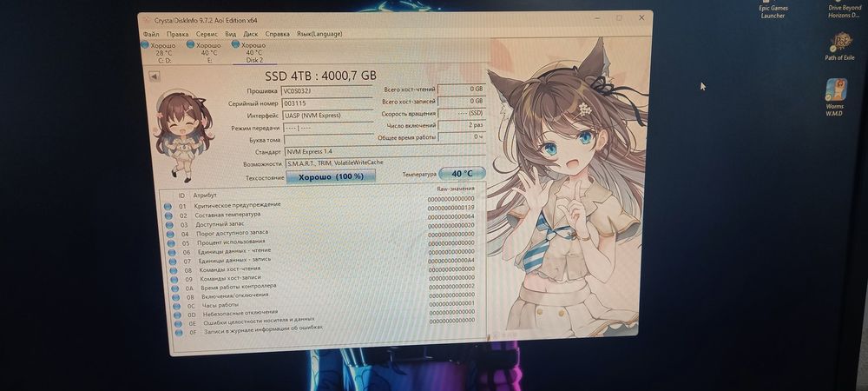Click the Хорошо (100 %) health status button
The width and height of the screenshot is (868, 391).
[331, 176]
